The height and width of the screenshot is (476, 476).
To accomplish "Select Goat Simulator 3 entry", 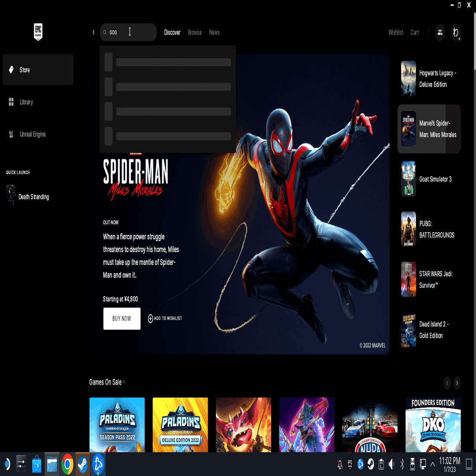I will pyautogui.click(x=429, y=179).
